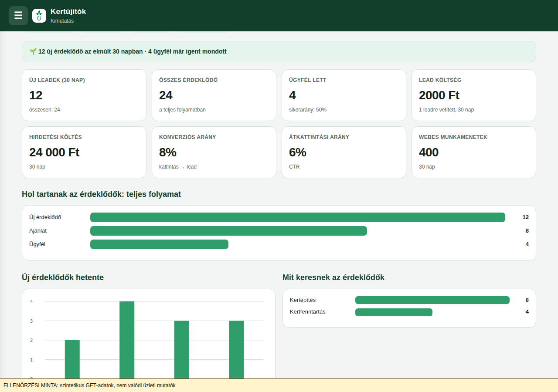
Task: Click the Kertújítók plant logo icon
Action: pos(39,16)
